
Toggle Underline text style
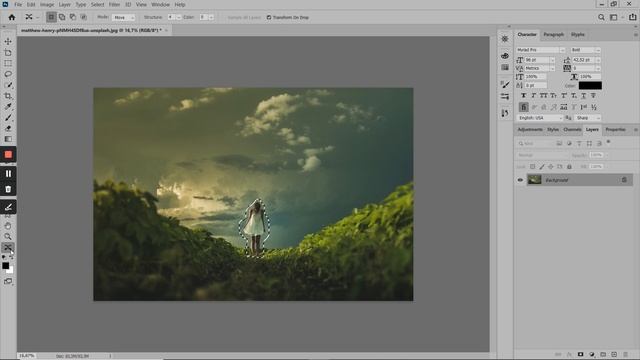point(584,96)
